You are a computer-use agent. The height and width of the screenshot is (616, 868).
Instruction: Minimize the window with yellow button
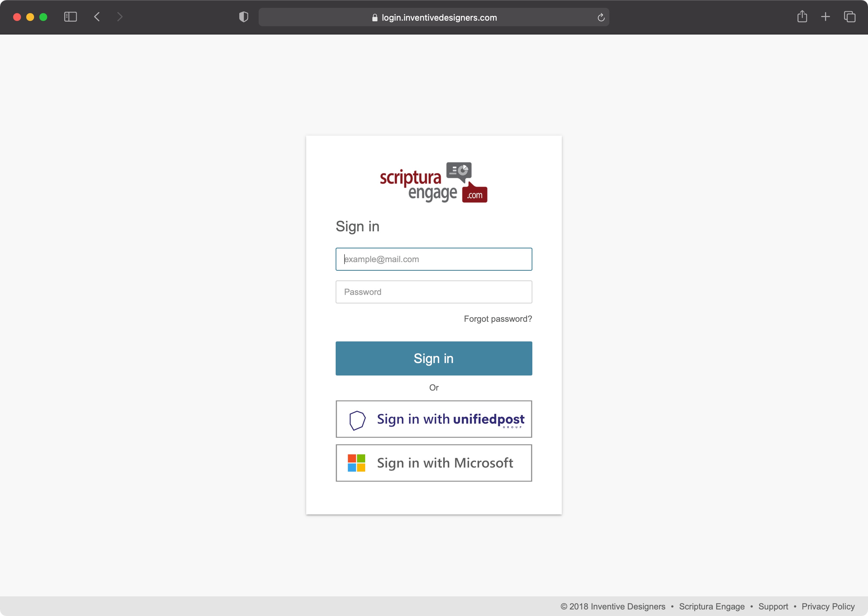pyautogui.click(x=30, y=17)
